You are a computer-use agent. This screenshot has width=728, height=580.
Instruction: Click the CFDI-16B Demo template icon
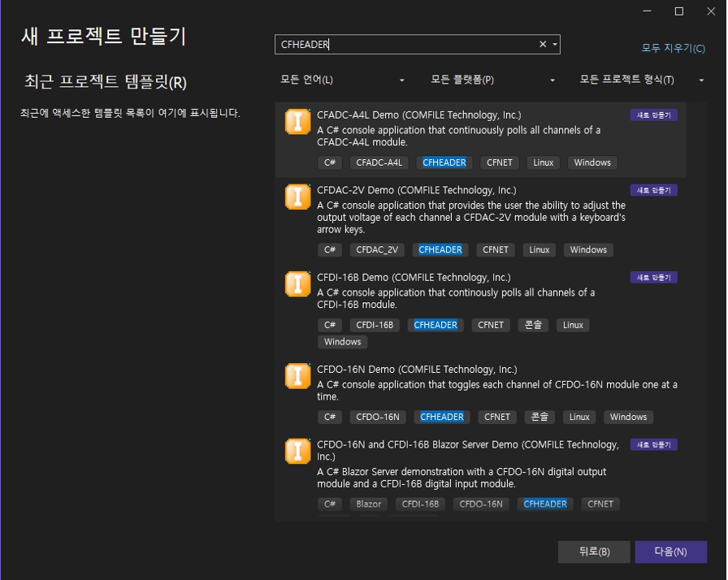pyautogui.click(x=298, y=284)
